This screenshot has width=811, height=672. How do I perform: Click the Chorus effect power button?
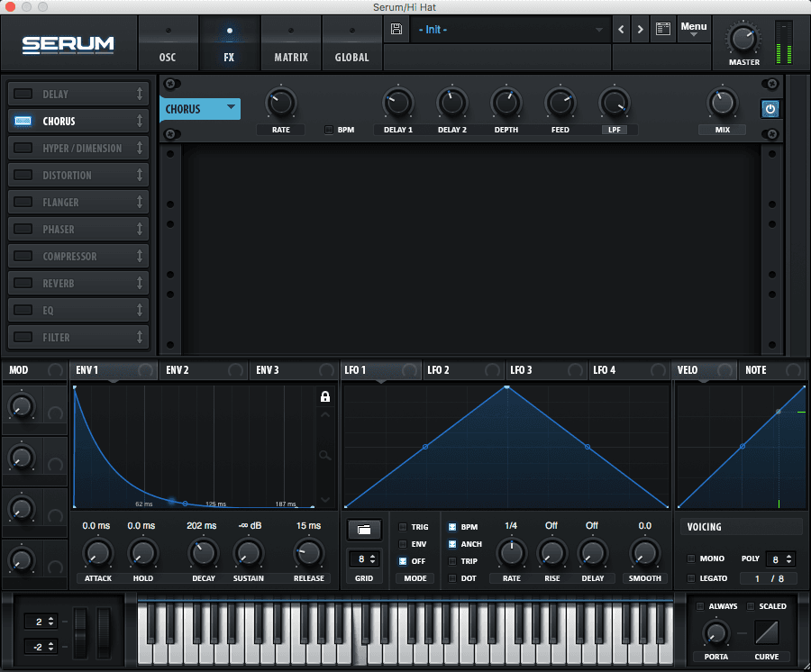coord(770,109)
